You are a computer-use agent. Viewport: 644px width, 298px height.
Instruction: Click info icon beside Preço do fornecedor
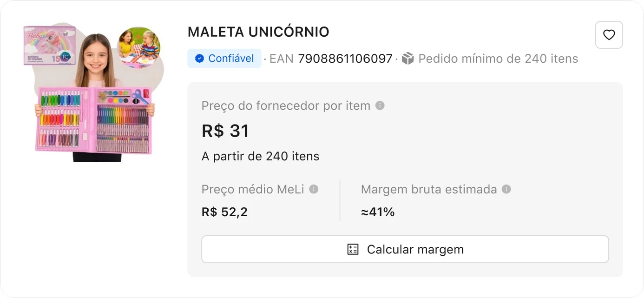(x=380, y=106)
